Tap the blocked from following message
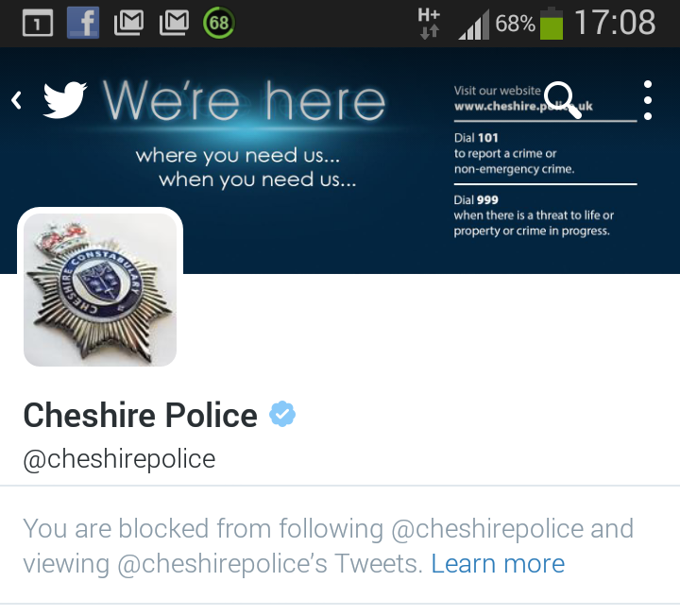The image size is (680, 616). point(329,546)
